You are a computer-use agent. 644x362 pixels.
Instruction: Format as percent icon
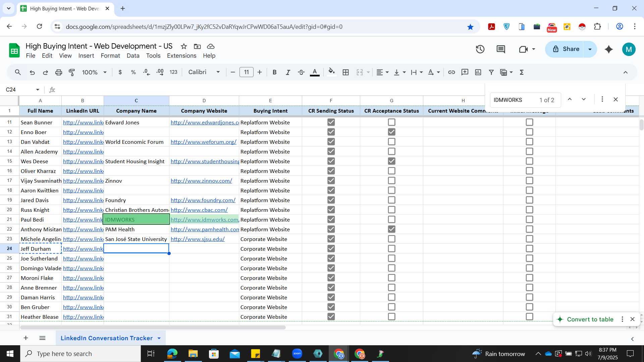point(133,72)
